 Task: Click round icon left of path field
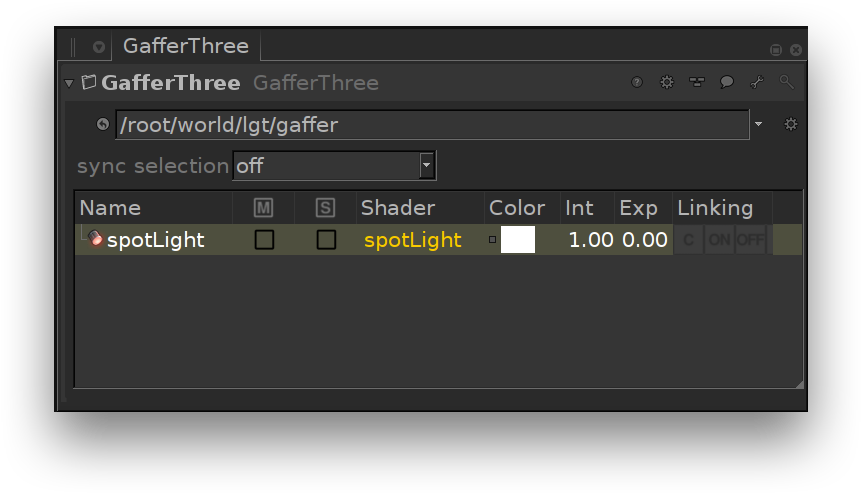102,125
